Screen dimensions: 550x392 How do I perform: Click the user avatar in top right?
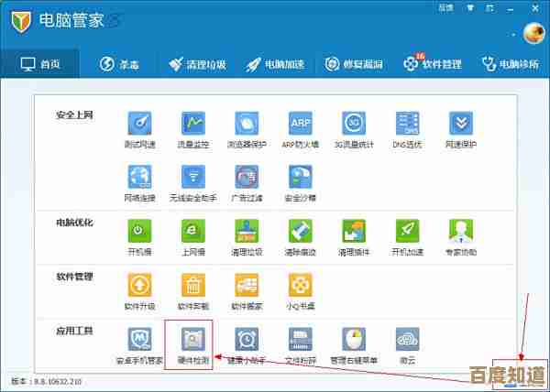pos(533,33)
